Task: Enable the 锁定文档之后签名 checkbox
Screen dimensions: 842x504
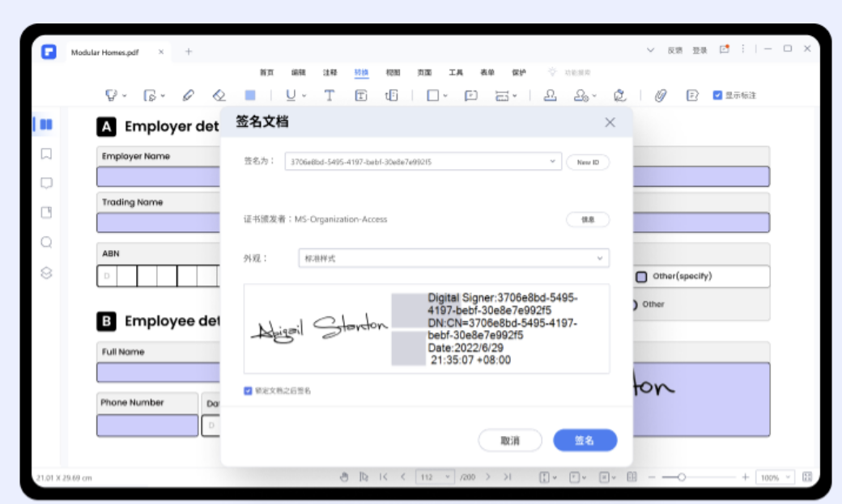Action: pyautogui.click(x=249, y=392)
